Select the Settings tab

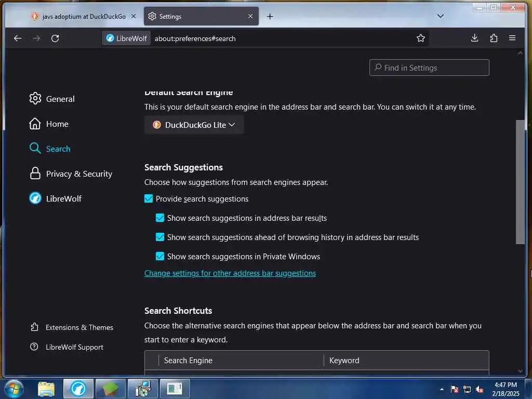coord(201,16)
